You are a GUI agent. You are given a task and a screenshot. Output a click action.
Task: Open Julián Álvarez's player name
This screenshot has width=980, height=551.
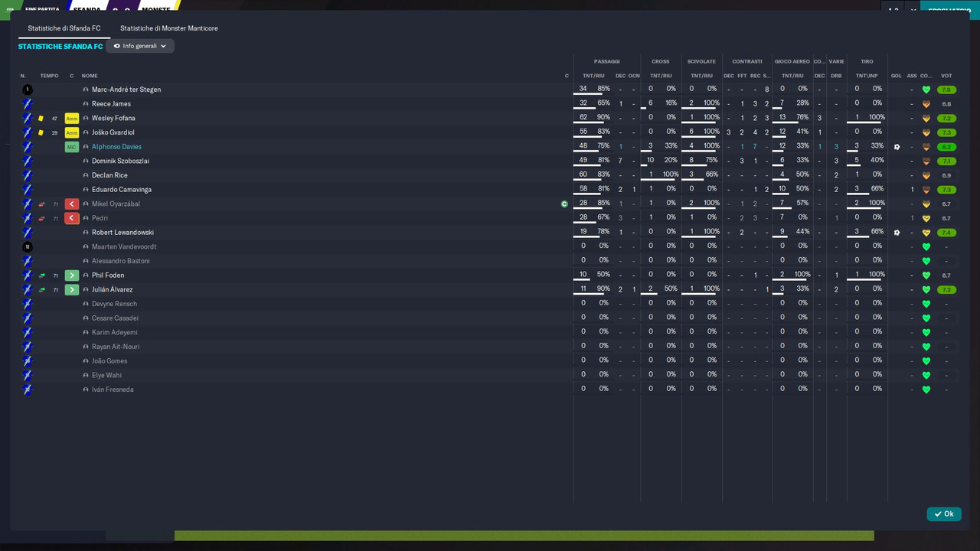(112, 290)
